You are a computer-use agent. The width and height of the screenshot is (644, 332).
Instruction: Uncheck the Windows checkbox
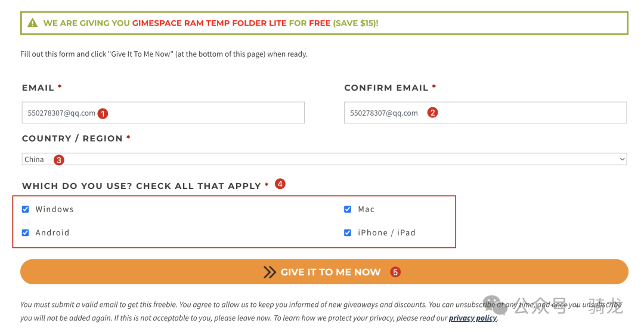26,209
